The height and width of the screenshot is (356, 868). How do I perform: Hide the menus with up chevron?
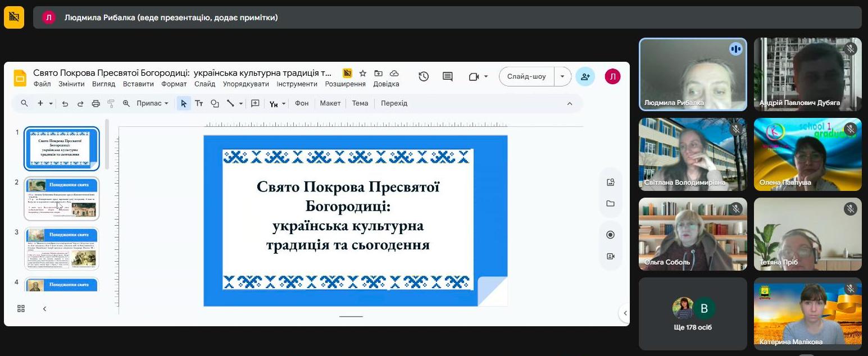click(x=569, y=103)
